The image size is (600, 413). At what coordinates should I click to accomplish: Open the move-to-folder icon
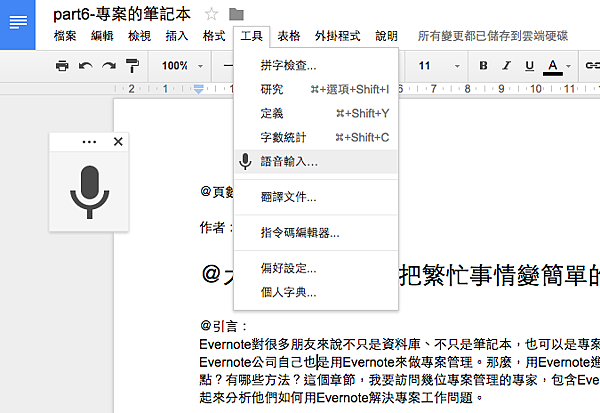pos(236,15)
